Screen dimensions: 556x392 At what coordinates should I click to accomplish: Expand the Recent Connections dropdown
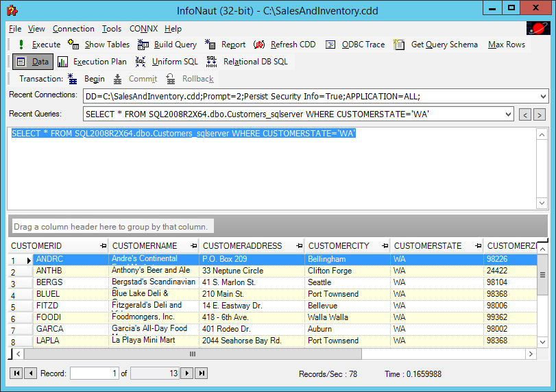tap(543, 96)
